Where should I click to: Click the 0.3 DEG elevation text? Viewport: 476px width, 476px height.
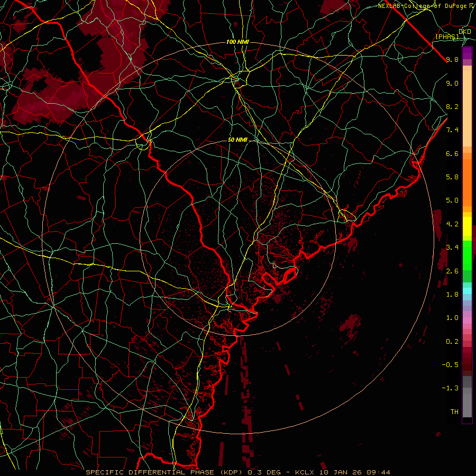click(x=264, y=472)
